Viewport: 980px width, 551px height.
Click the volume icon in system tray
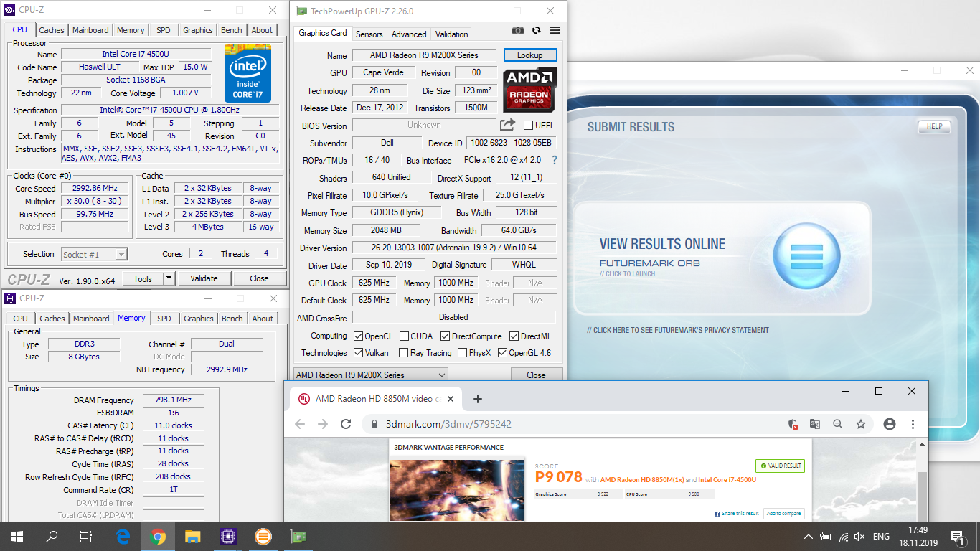tap(859, 537)
